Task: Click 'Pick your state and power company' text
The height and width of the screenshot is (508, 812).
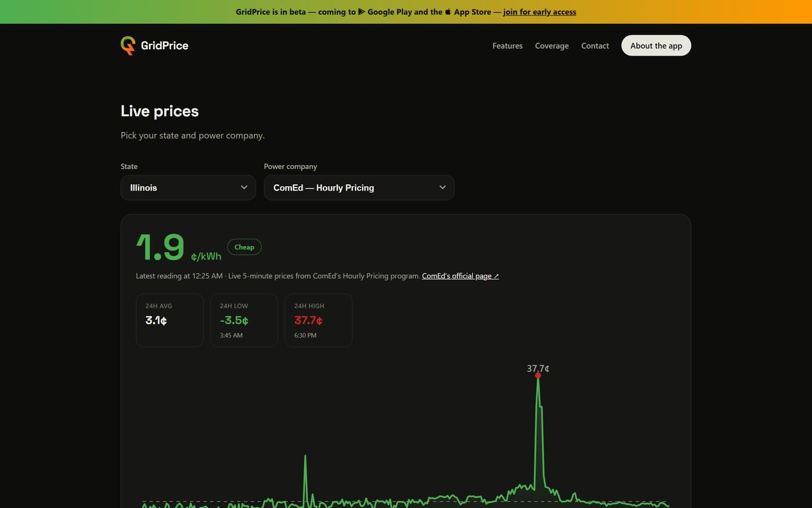Action: [192, 135]
